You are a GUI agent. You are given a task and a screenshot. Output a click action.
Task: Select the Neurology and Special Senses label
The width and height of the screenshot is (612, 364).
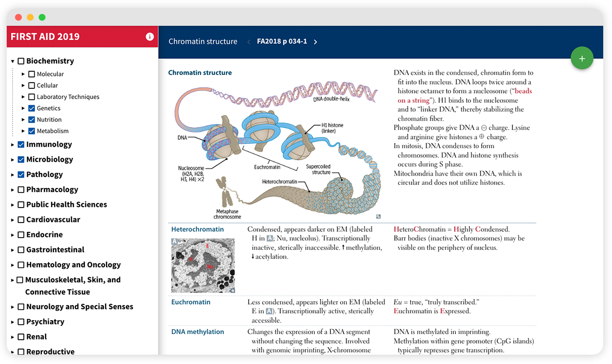[x=80, y=307]
